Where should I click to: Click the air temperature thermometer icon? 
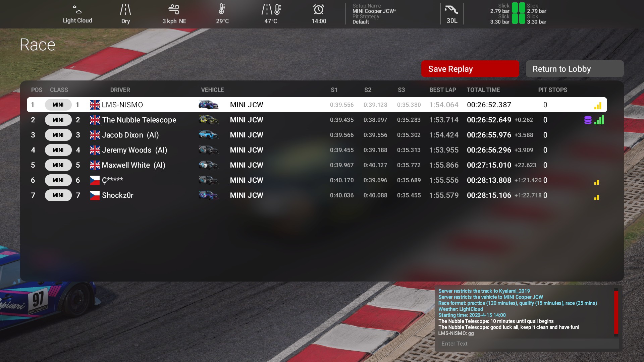222,9
